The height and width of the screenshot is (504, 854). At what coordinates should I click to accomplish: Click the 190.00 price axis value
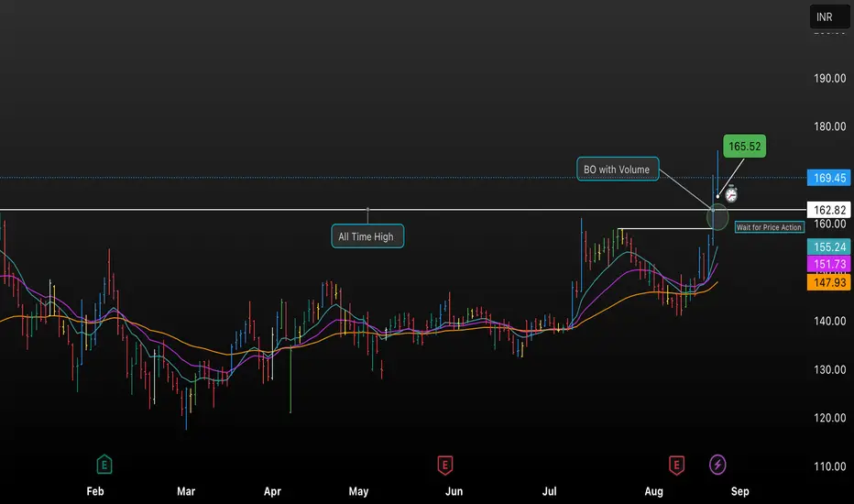[829, 79]
